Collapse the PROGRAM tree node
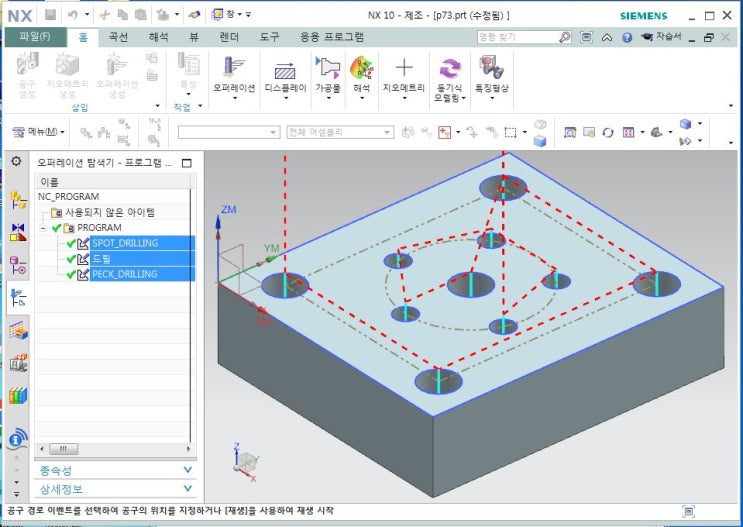The height and width of the screenshot is (527, 743). tap(44, 228)
